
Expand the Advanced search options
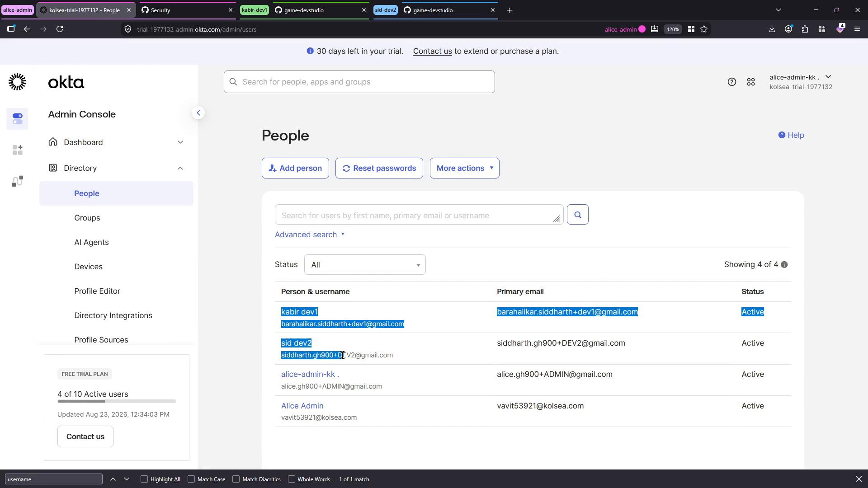tap(310, 235)
